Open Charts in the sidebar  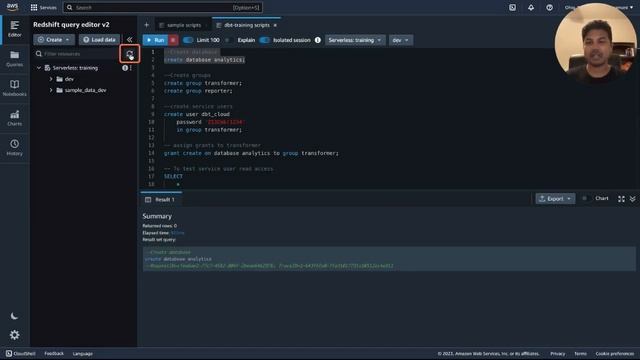15,118
